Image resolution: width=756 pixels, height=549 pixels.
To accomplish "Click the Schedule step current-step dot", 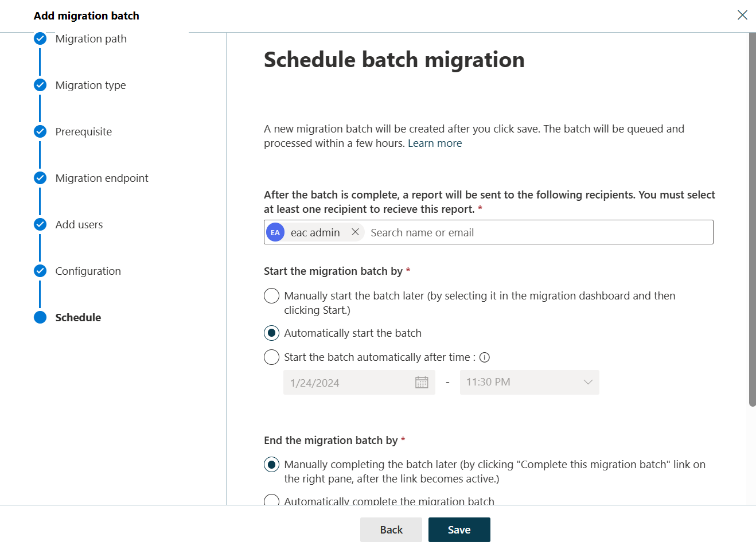I will (40, 317).
